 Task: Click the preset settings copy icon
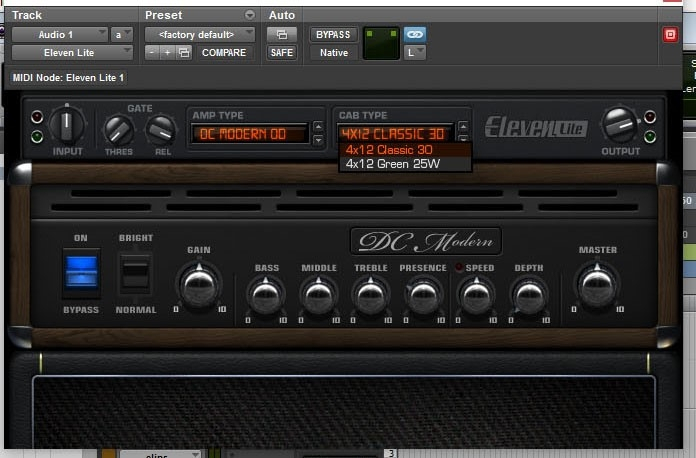click(x=184, y=53)
